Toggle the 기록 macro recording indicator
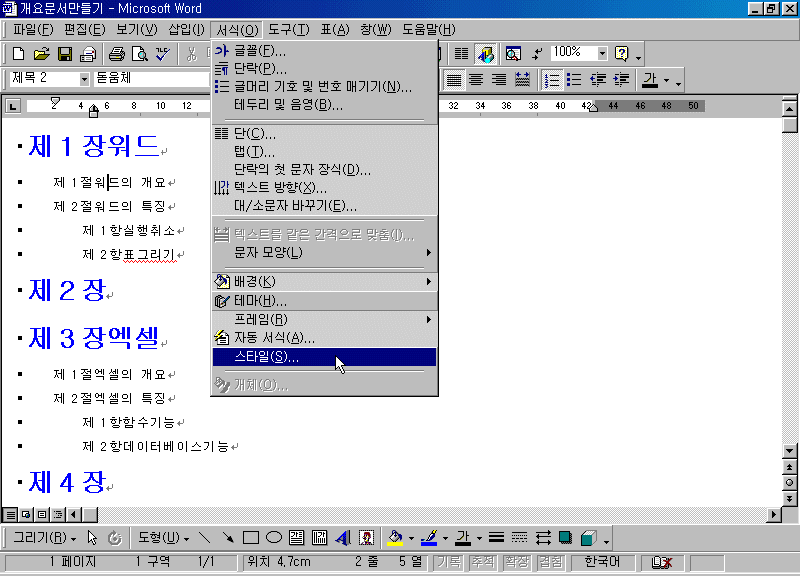This screenshot has width=800, height=576. pos(449,562)
